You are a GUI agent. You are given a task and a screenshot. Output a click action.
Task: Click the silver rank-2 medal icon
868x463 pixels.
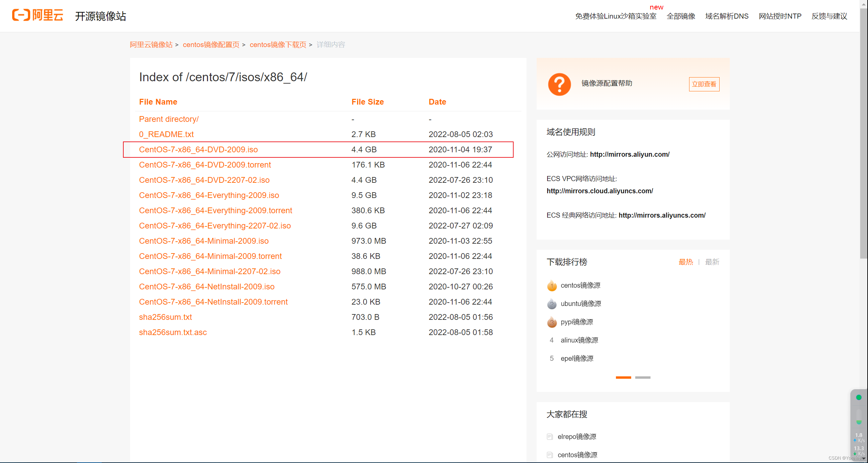(552, 304)
